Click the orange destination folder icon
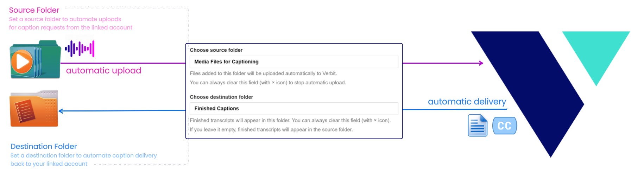644x173 pixels. pyautogui.click(x=34, y=109)
